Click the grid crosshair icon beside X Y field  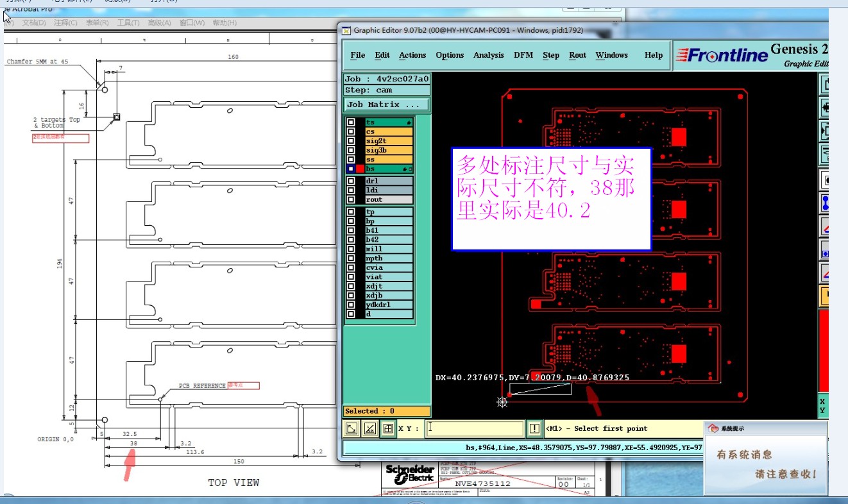point(388,429)
